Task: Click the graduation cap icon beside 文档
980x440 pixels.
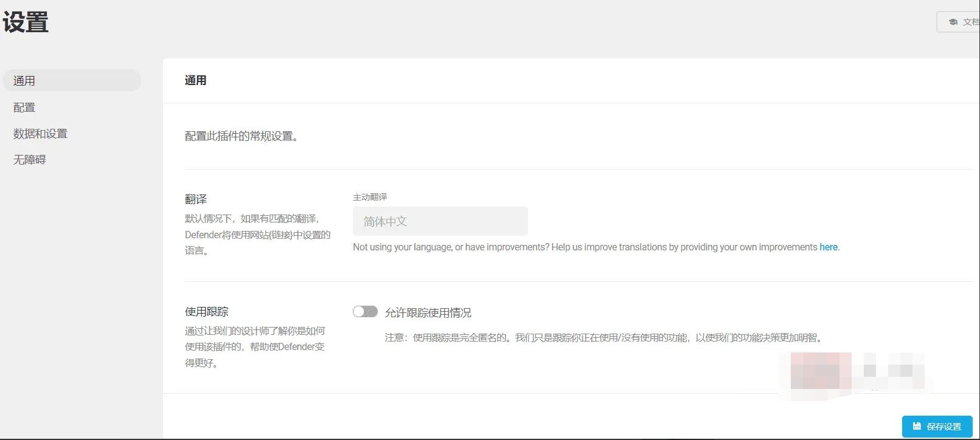Action: pyautogui.click(x=953, y=22)
